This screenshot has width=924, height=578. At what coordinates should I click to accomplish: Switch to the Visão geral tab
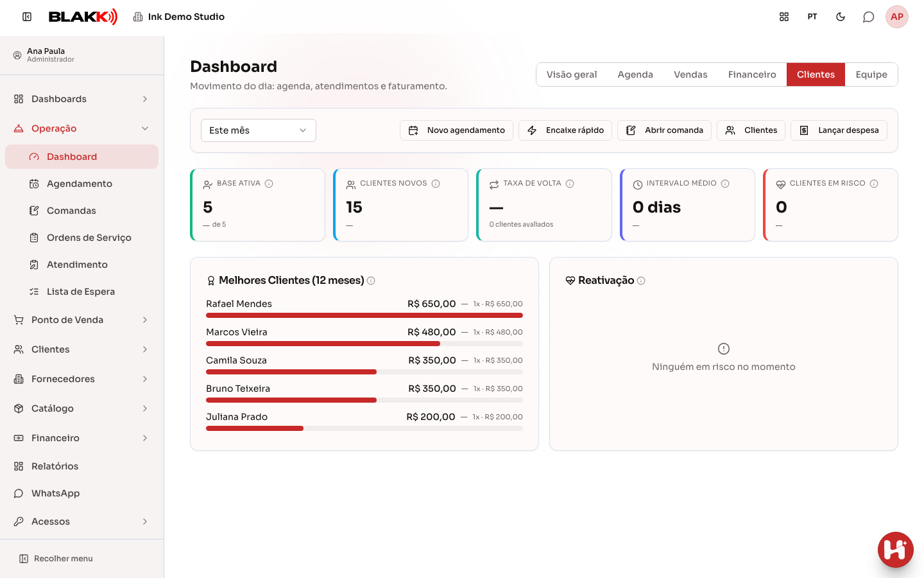[572, 74]
